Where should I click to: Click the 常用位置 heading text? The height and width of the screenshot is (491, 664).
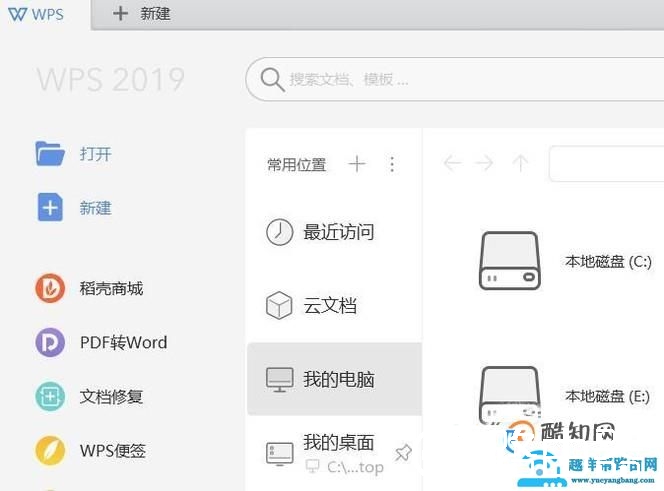tap(297, 165)
